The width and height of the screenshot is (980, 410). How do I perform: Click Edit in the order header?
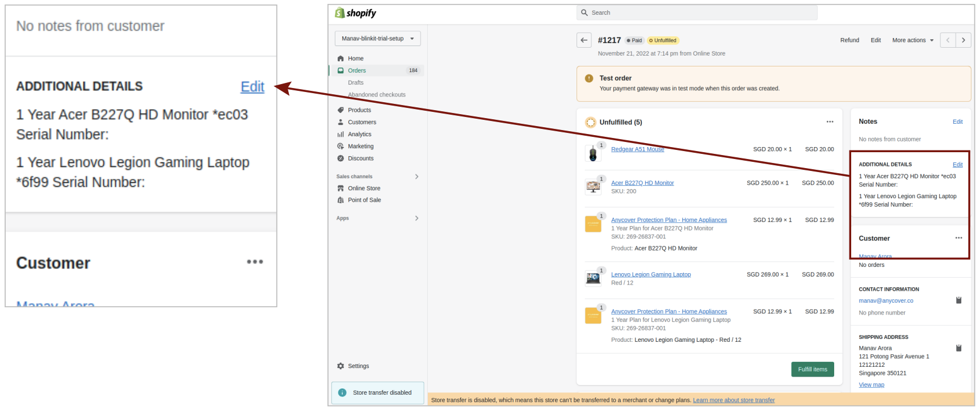pos(876,40)
